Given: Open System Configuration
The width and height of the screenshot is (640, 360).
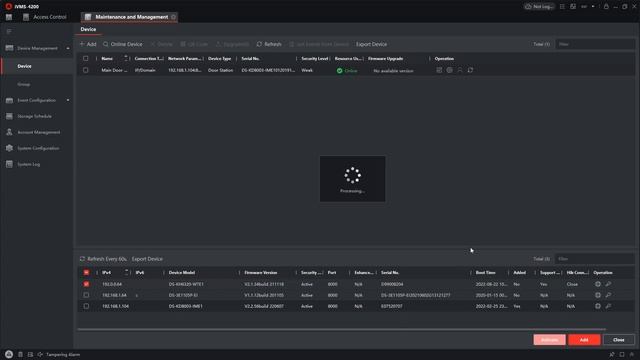Looking at the screenshot, I should 38,148.
